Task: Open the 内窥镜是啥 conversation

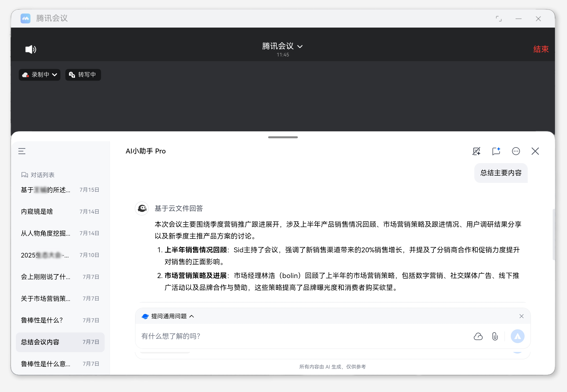Action: 60,211
